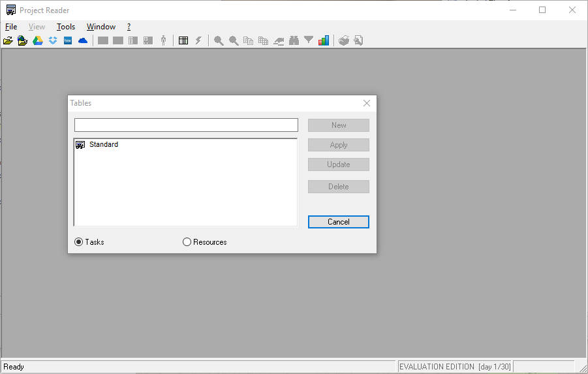Image resolution: width=588 pixels, height=374 pixels.
Task: Click the Update button in the Tables dialog
Action: pos(339,164)
